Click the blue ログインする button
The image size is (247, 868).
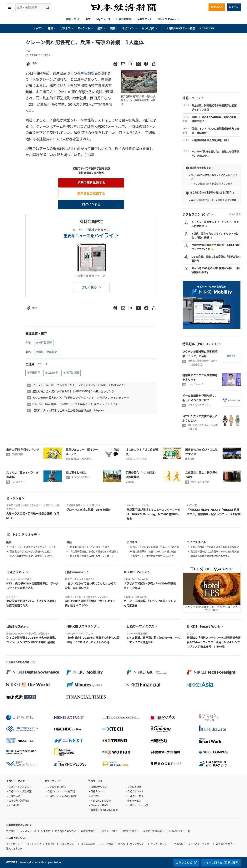(91, 204)
